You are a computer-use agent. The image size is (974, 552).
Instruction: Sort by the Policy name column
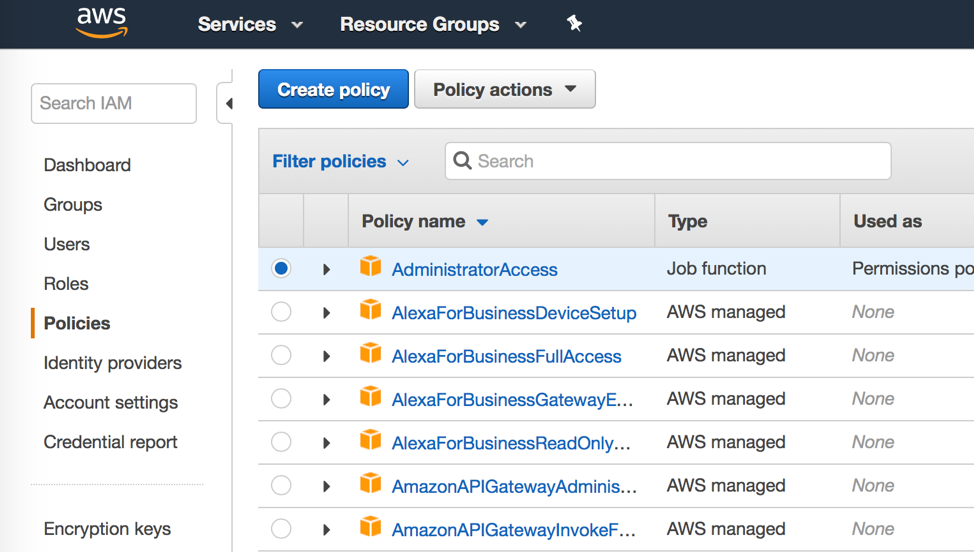pos(425,222)
